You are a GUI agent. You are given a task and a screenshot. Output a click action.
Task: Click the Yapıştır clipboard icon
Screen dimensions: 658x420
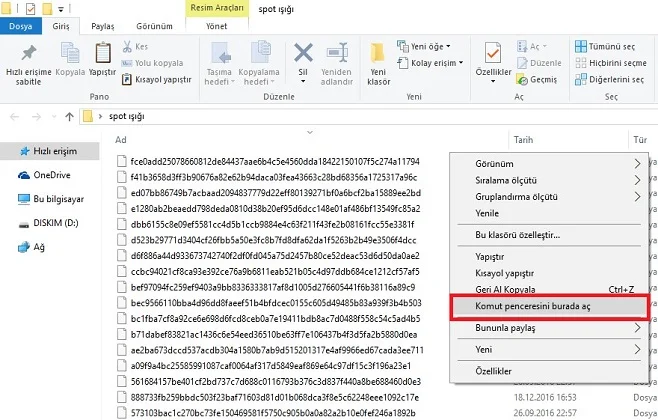(x=102, y=53)
